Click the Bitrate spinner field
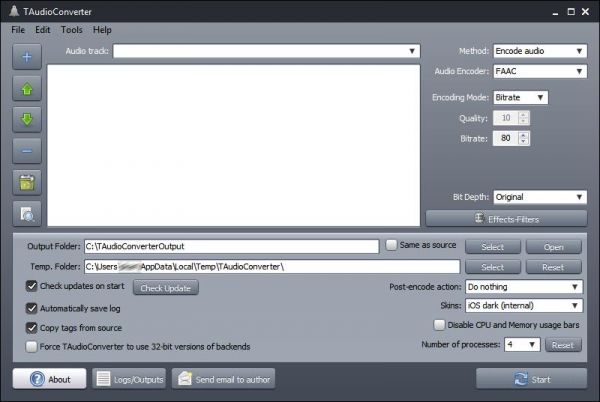600x402 pixels. (511, 138)
